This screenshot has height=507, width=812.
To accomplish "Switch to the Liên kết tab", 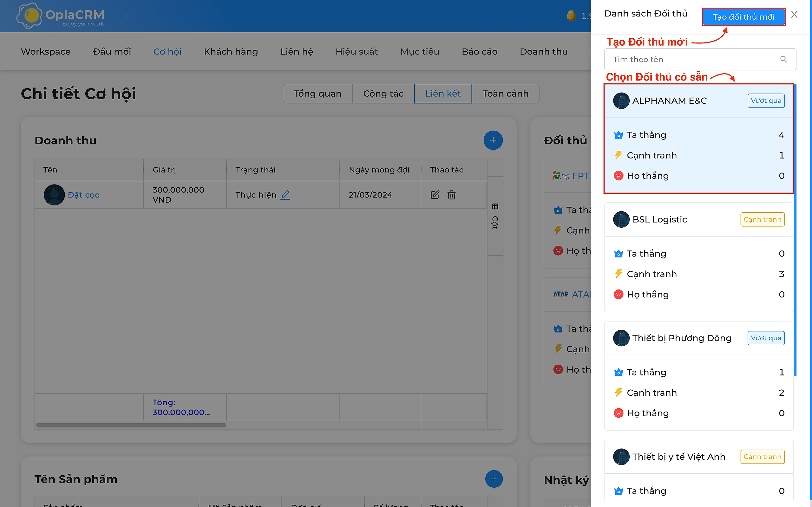I will [x=443, y=94].
